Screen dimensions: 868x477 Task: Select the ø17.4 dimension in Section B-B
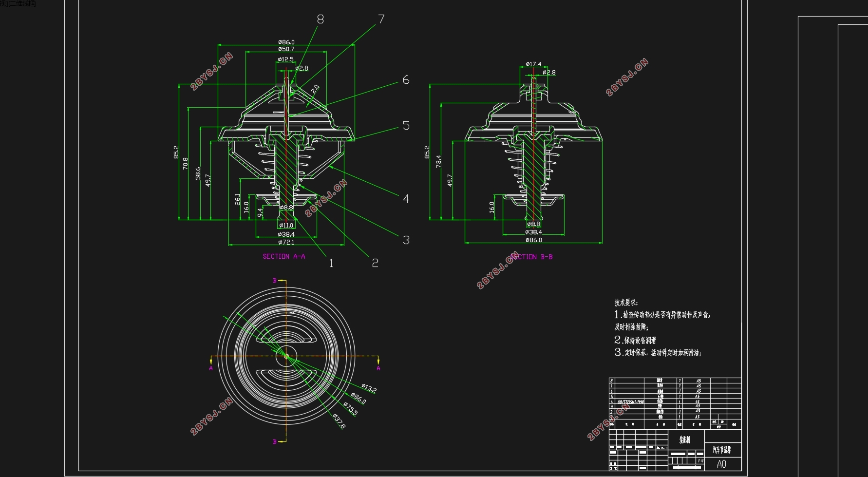tap(533, 64)
